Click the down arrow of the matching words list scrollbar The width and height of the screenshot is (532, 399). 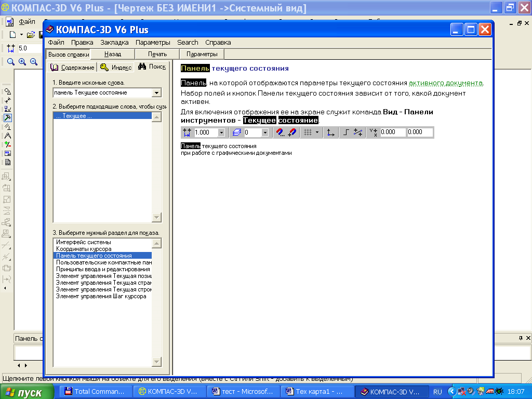156,217
